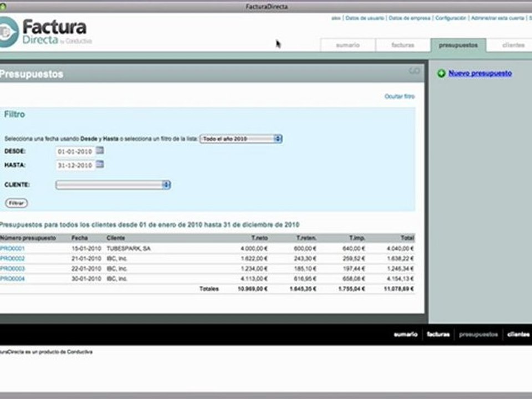
Task: Click Nuevo presupuesto link
Action: coord(480,73)
